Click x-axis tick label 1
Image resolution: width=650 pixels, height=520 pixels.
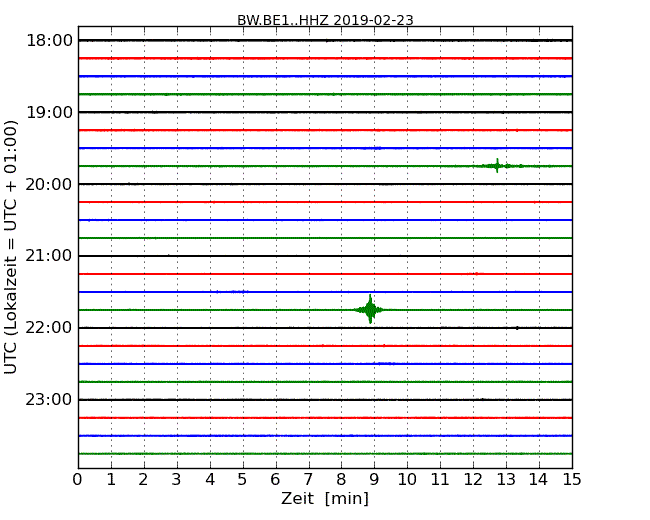111,479
